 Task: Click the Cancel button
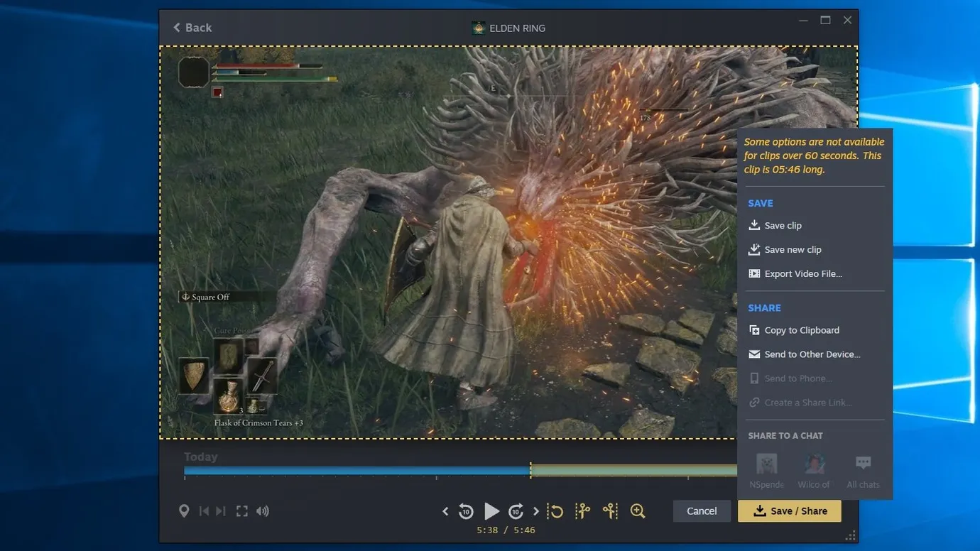(702, 511)
